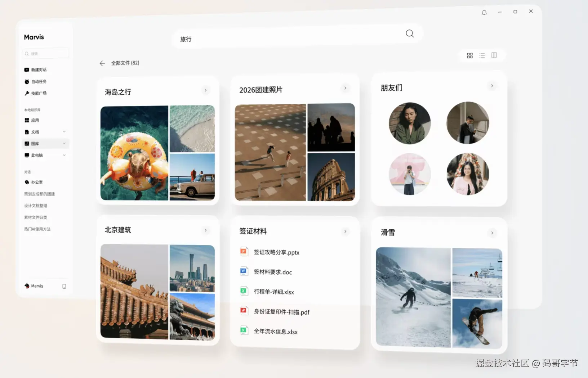The height and width of the screenshot is (378, 588).
Task: Open the Beijing skyline photo
Action: pyautogui.click(x=192, y=268)
